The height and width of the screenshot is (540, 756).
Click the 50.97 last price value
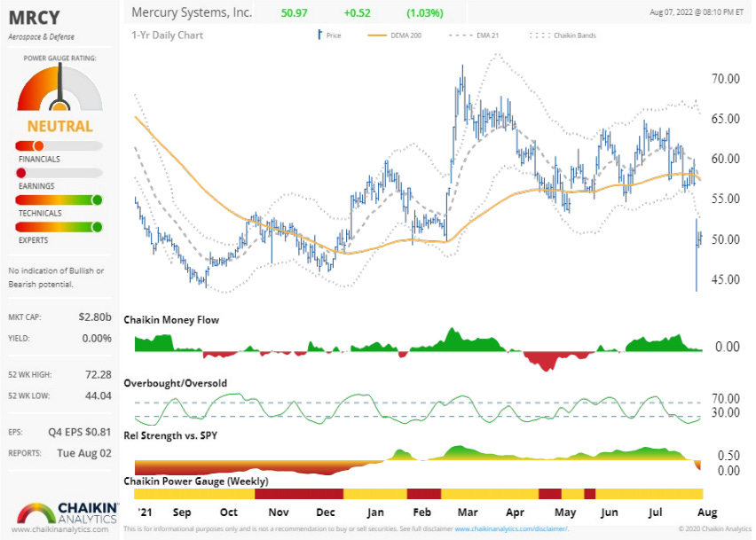294,13
